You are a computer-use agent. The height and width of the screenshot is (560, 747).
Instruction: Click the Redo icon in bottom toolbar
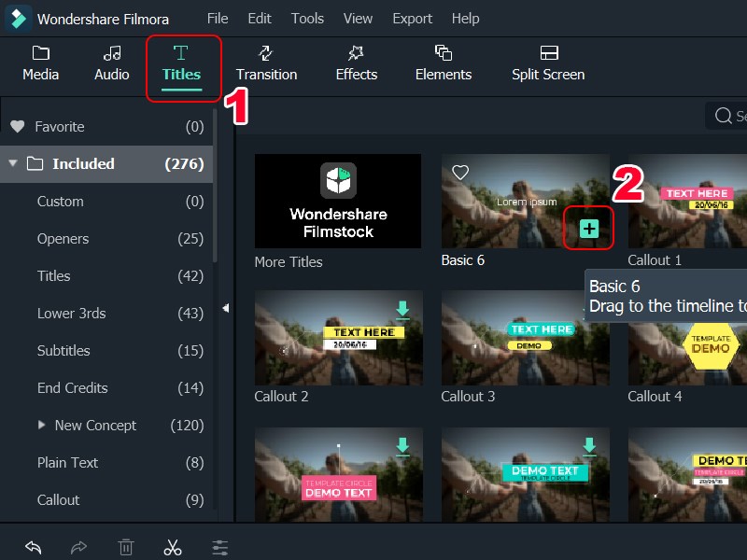tap(79, 547)
